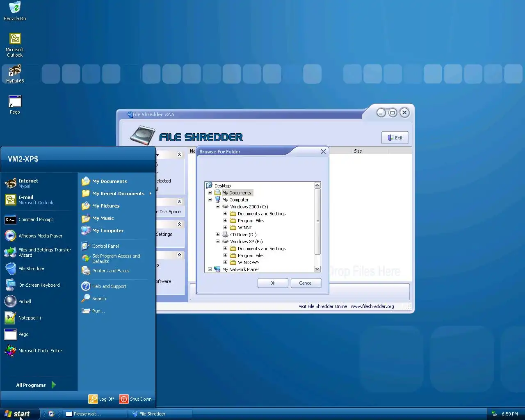Click the Shut Down button
The image size is (525, 420).
[x=136, y=399]
